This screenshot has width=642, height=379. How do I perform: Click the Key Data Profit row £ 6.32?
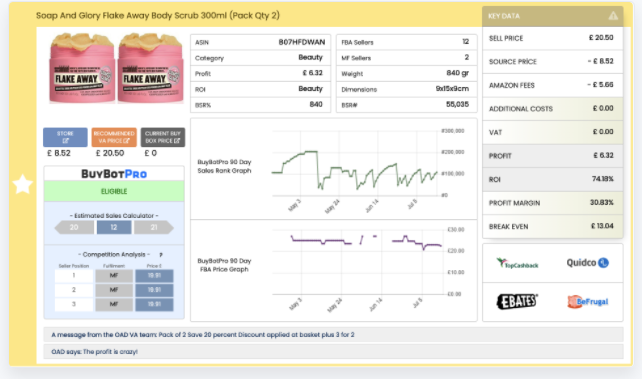click(x=553, y=156)
